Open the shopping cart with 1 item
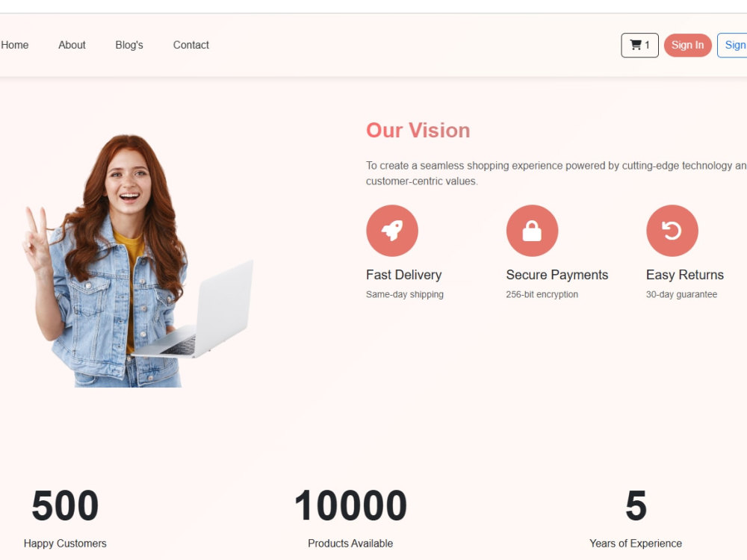 click(639, 46)
